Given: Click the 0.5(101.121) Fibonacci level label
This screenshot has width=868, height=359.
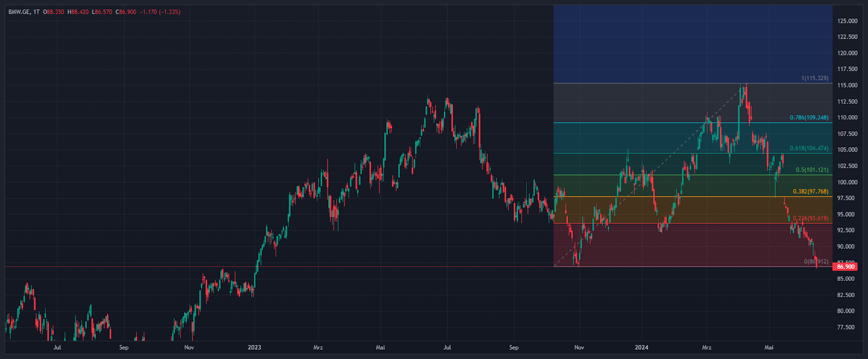Looking at the screenshot, I should tap(812, 170).
